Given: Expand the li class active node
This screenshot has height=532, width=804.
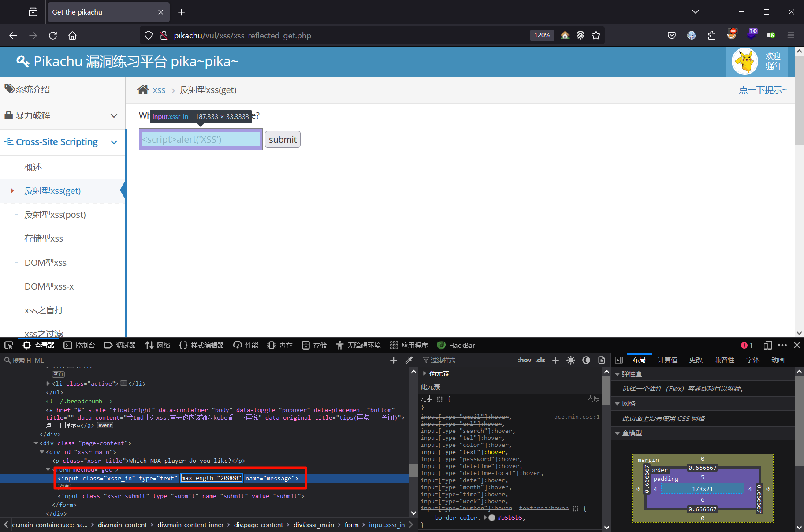Looking at the screenshot, I should click(x=48, y=383).
